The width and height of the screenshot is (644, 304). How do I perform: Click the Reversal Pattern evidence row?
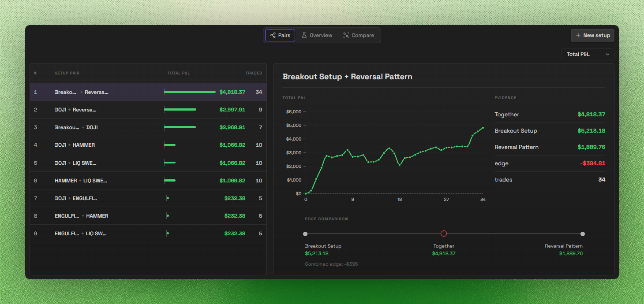pos(550,147)
